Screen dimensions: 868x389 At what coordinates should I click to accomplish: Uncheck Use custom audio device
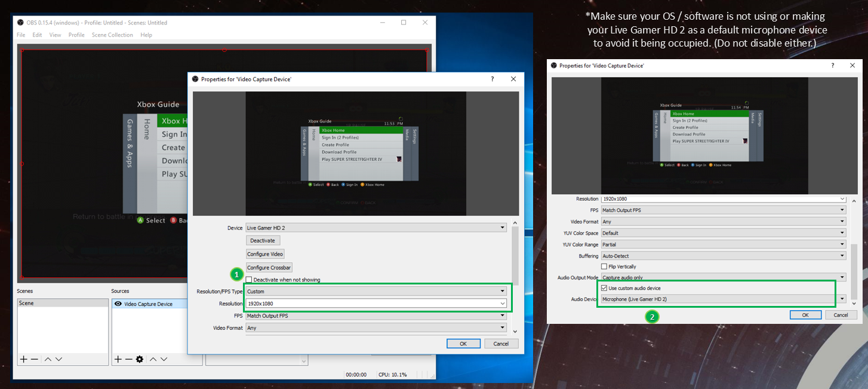tap(604, 288)
